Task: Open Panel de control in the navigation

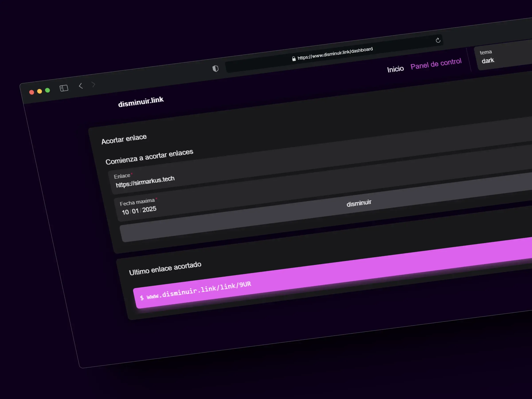Action: click(436, 63)
